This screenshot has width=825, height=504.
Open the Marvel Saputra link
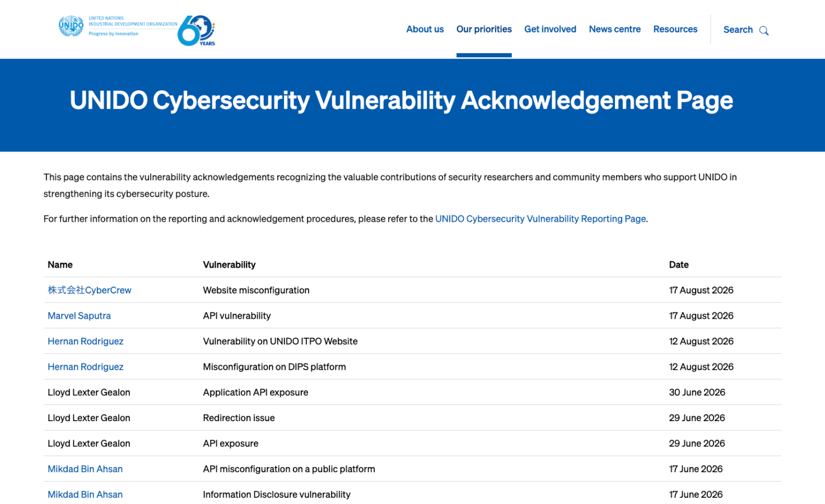(x=79, y=316)
